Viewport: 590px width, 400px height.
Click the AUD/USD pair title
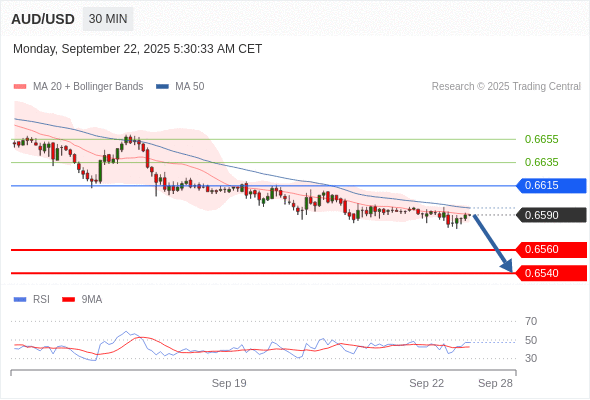tap(43, 19)
